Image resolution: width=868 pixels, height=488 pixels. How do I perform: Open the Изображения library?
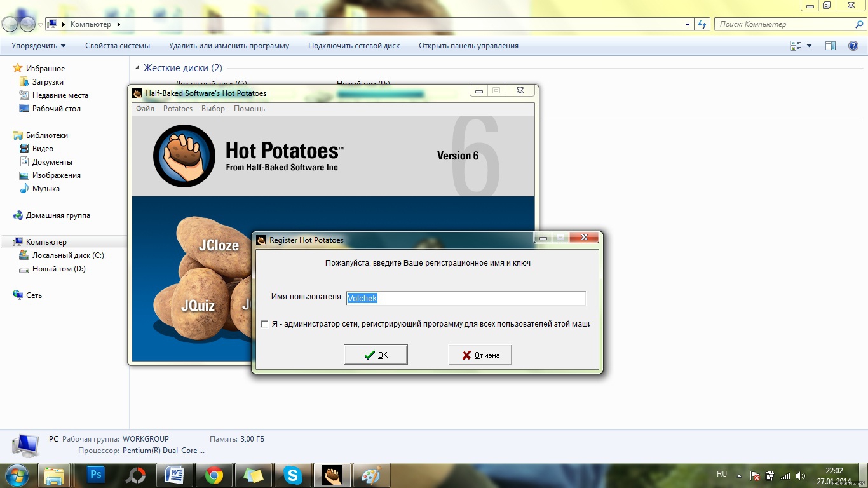57,175
